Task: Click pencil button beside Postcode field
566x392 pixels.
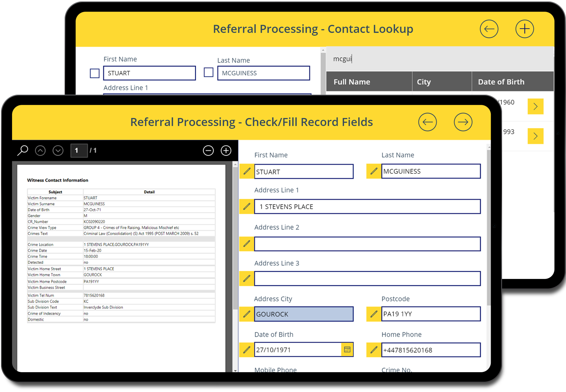Action: (x=374, y=314)
